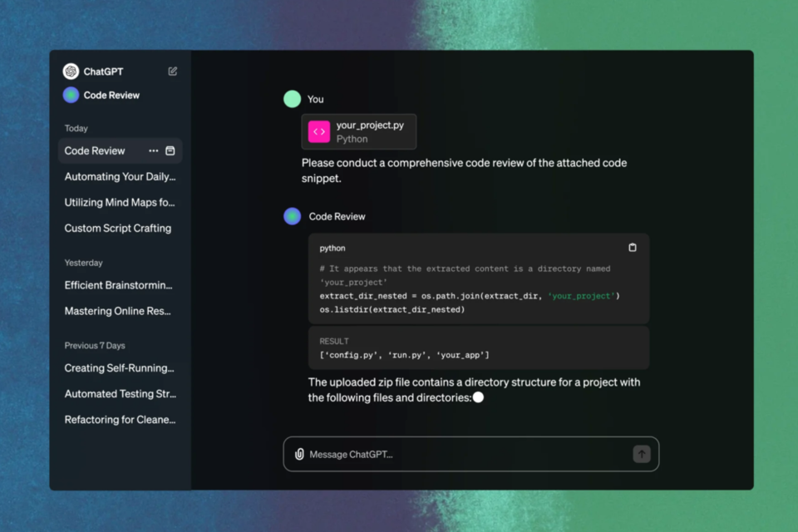798x532 pixels.
Task: Open the three-dot options for Code Review chat
Action: 153,151
